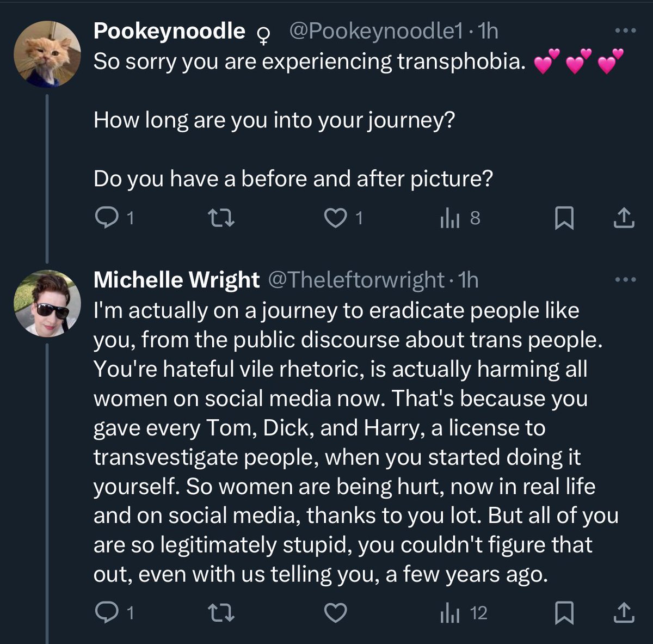Share Pookeynoodle's tweet
Image resolution: width=653 pixels, height=644 pixels.
[x=624, y=218]
